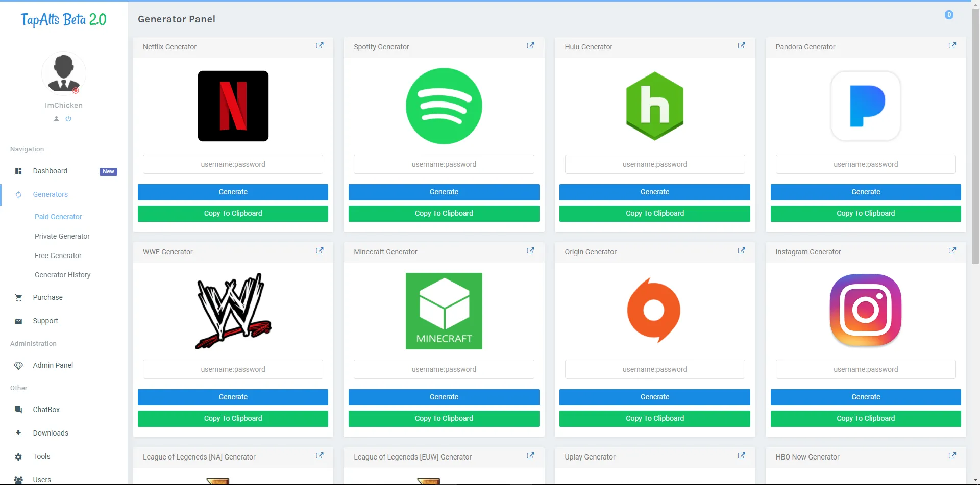
Task: Click the Spotify logo image
Action: [444, 106]
